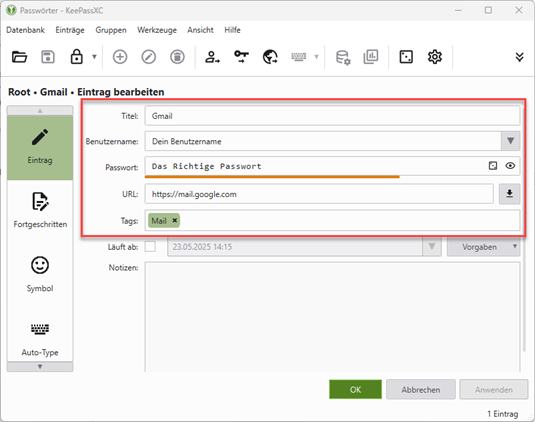
Task: Open the Vorgaben presets dropdown
Action: (x=483, y=247)
